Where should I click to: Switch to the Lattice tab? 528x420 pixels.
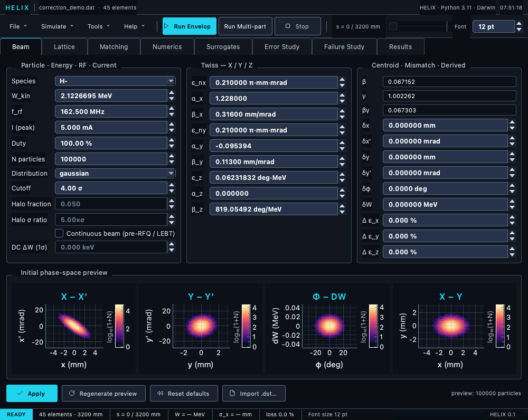click(x=64, y=47)
